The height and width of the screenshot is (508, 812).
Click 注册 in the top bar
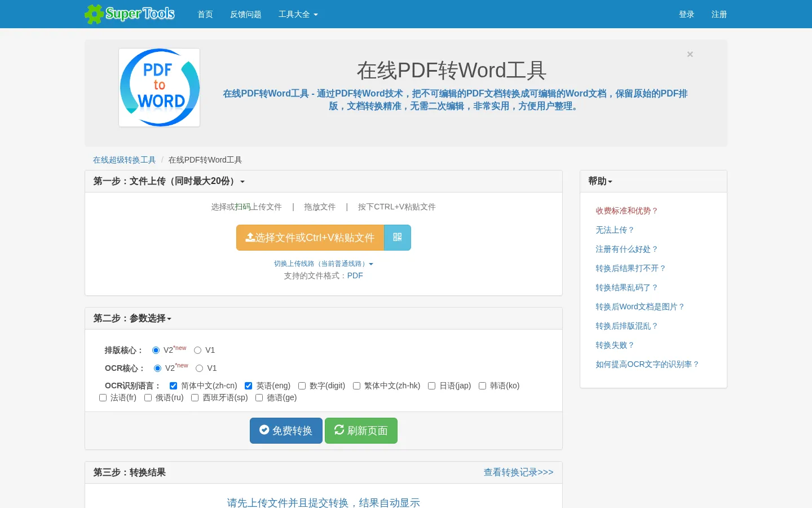pyautogui.click(x=719, y=14)
